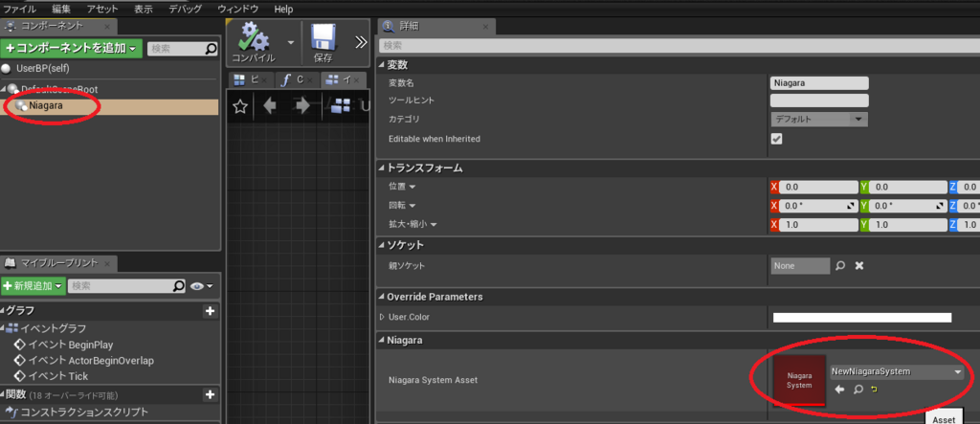Open the NewNiagaraSystem asset dropdown
Screen dimensions: 980x424
pyautogui.click(x=897, y=371)
